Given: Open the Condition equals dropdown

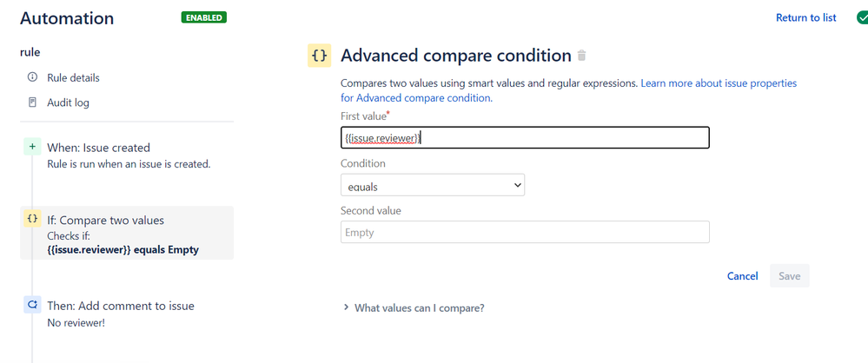Looking at the screenshot, I should 433,185.
